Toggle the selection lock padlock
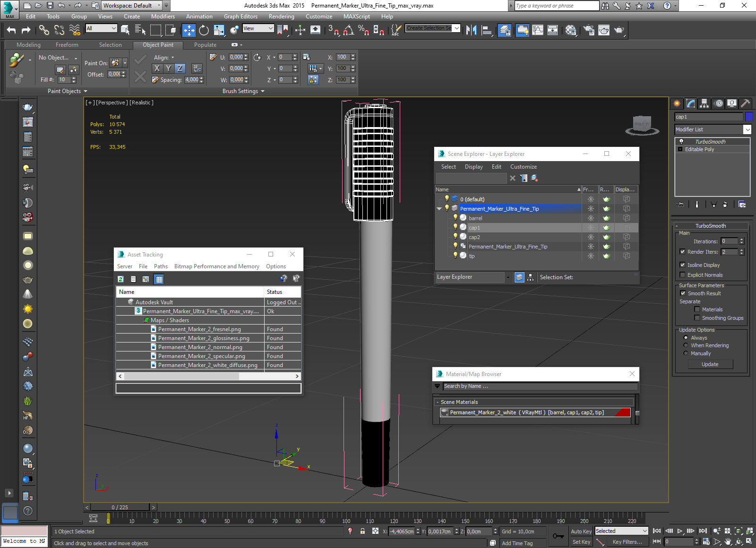 (x=362, y=531)
